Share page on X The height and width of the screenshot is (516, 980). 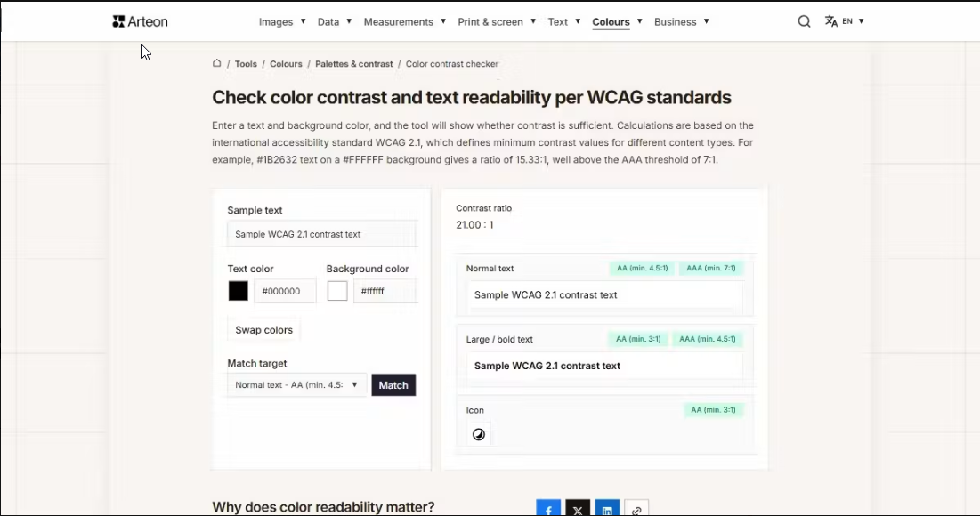(x=578, y=508)
